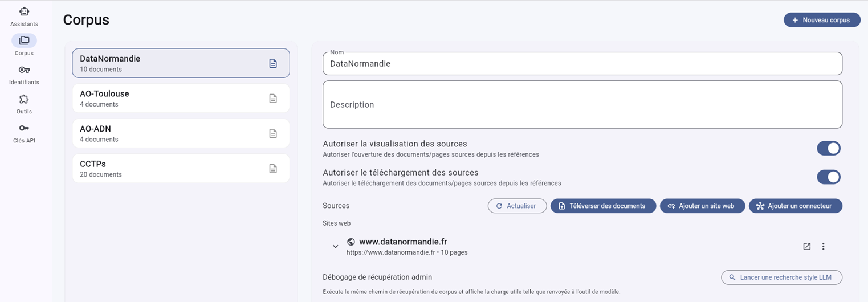868x302 pixels.
Task: Open the Corpus sidebar section
Action: click(x=24, y=46)
